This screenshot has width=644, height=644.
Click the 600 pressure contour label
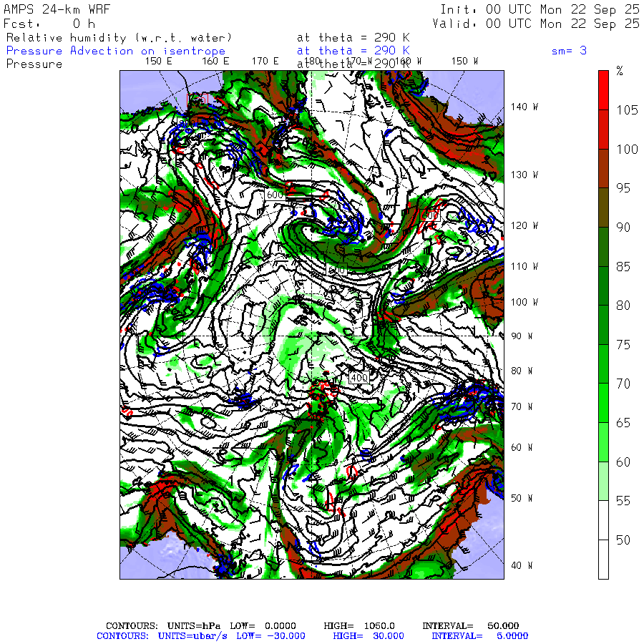pyautogui.click(x=275, y=194)
